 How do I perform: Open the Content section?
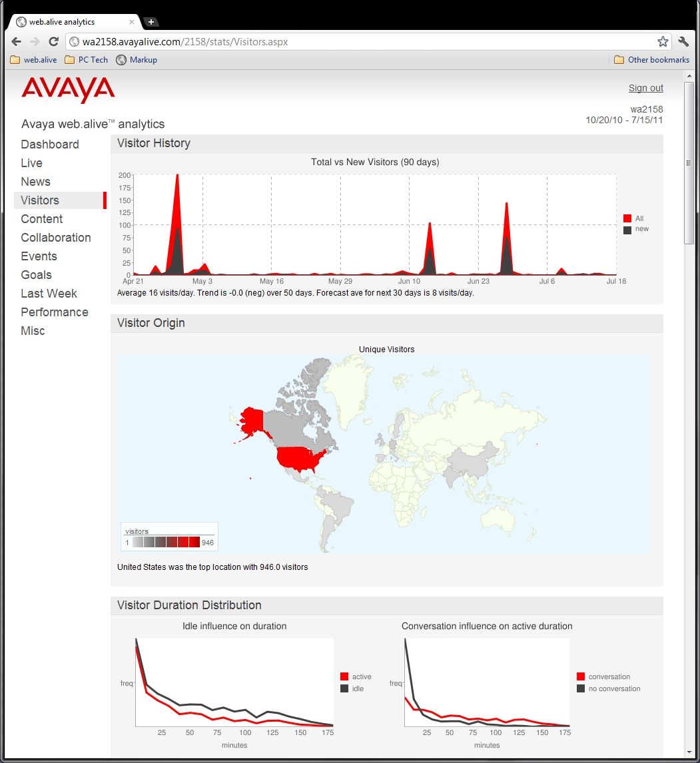click(41, 219)
